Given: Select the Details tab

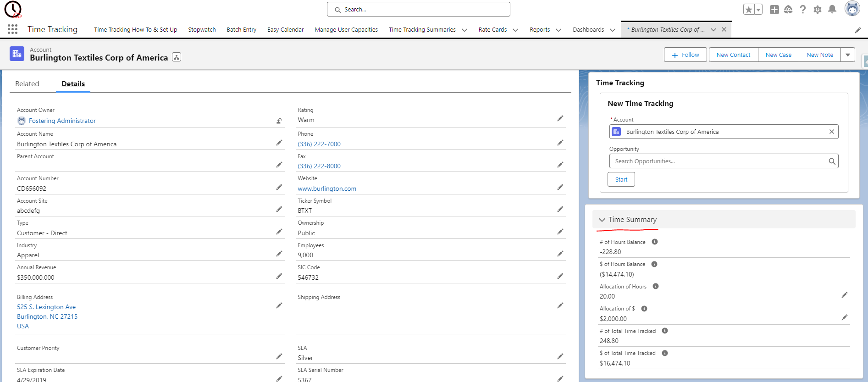Looking at the screenshot, I should pos(73,83).
